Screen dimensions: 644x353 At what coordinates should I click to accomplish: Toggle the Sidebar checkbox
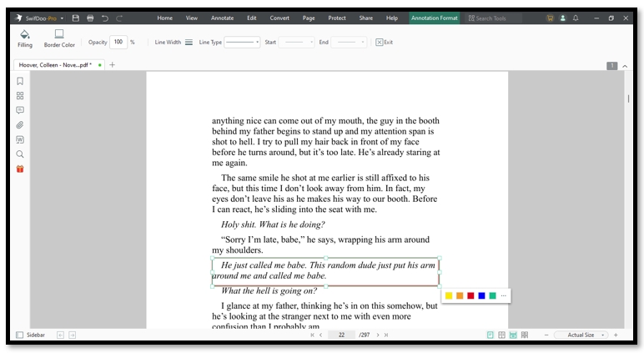tap(20, 335)
